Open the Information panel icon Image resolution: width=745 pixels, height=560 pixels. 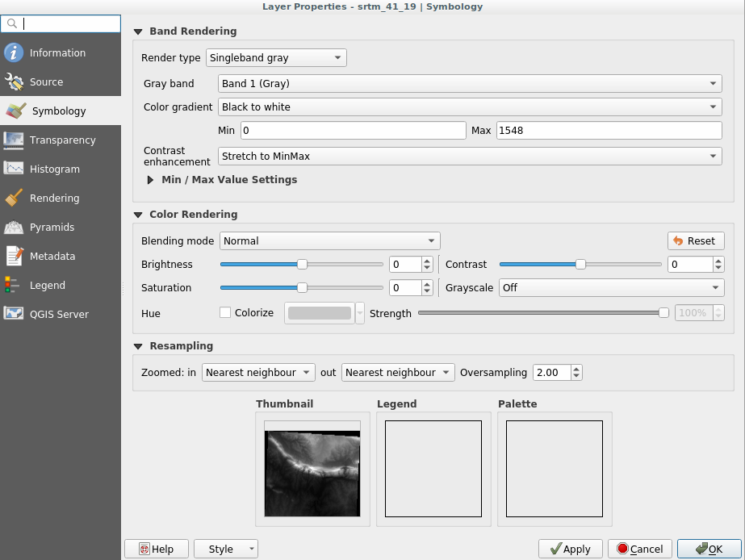14,53
